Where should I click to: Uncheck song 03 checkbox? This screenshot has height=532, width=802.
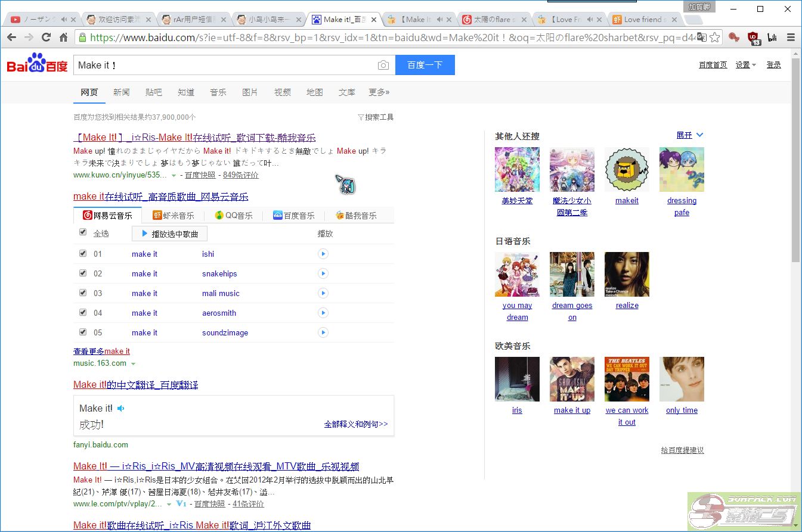click(x=83, y=293)
